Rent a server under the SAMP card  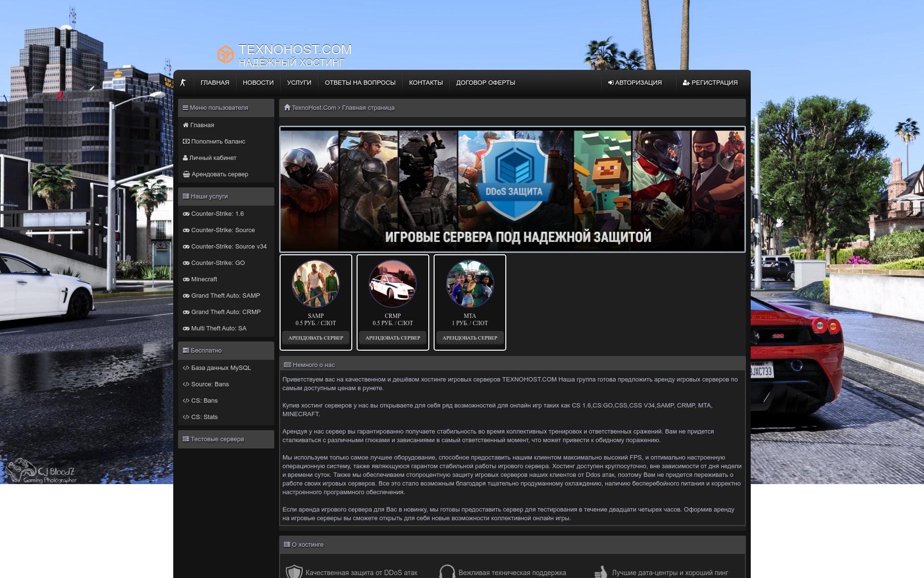[x=316, y=338]
